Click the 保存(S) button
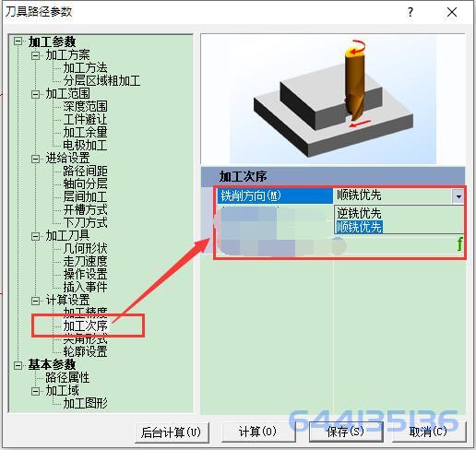 pos(345,432)
